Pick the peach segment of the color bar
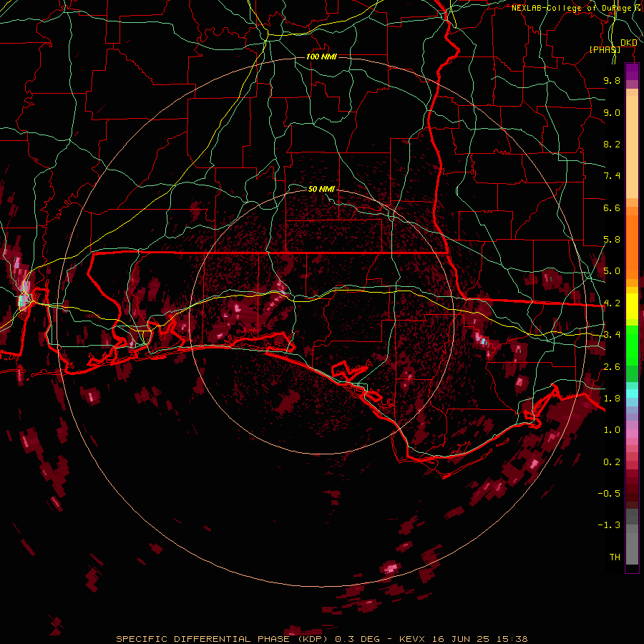 (632, 144)
